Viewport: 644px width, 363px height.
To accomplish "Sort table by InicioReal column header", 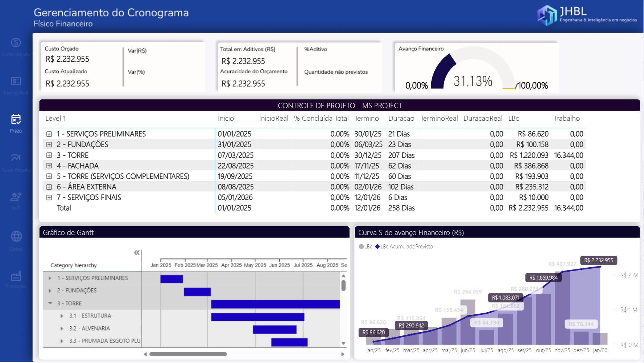I will (274, 118).
